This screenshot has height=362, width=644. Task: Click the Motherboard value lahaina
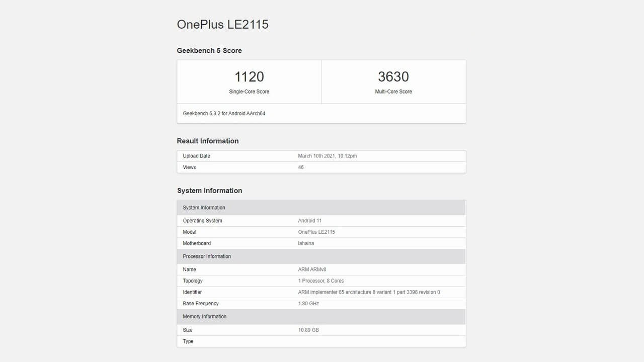point(306,243)
